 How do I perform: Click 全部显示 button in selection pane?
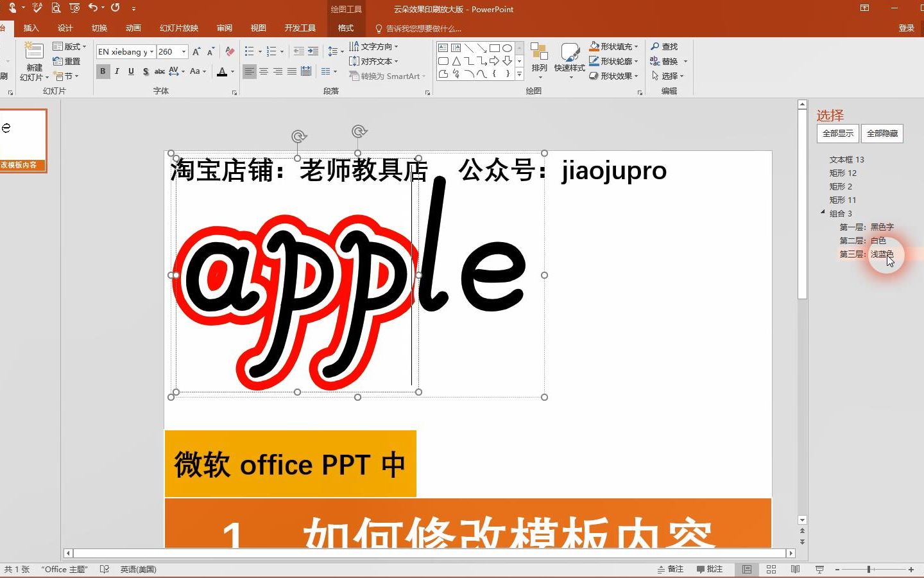[838, 134]
